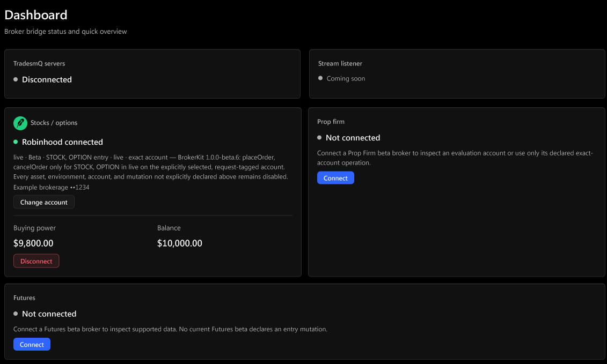This screenshot has height=364, width=607.
Task: Connect a Prop firm broker
Action: 335,178
